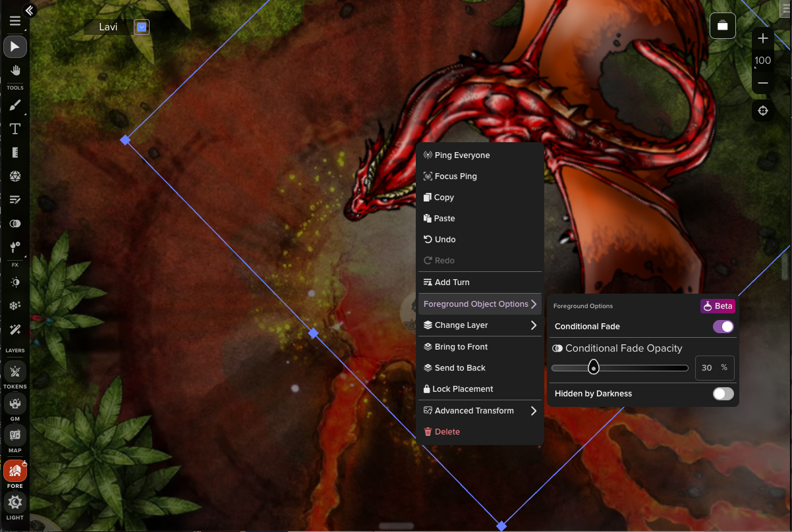Open the Turn Tracker list tool
Viewport: 792px width, 532px height.
pyautogui.click(x=14, y=199)
